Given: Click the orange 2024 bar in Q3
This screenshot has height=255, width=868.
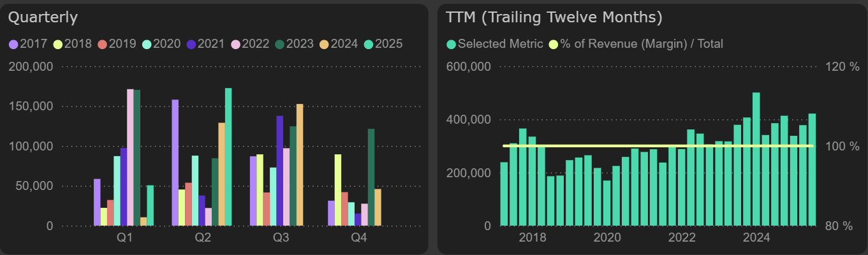Looking at the screenshot, I should tap(300, 164).
